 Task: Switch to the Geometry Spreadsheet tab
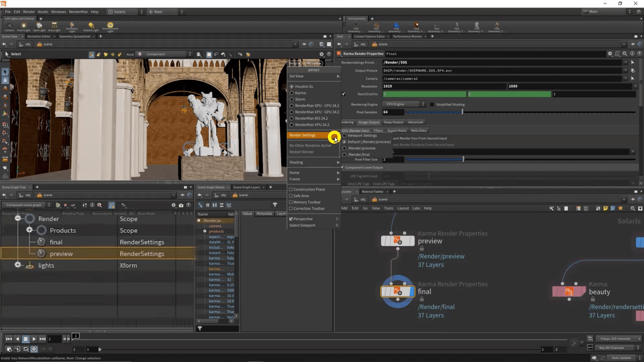click(x=75, y=36)
